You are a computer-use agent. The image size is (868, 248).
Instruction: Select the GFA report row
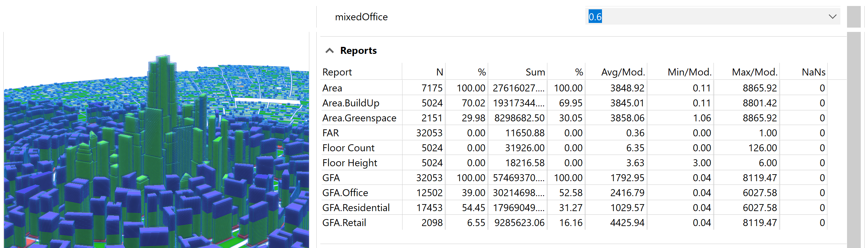pos(574,178)
